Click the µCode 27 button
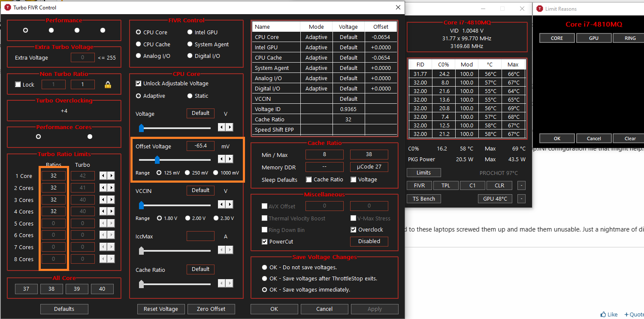644x319 pixels. [x=369, y=167]
